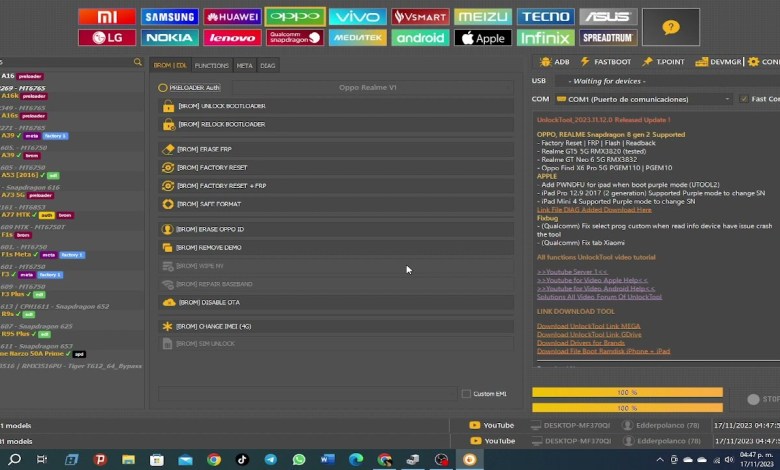Open the META tab
Screen dimensions: 780x470
tap(244, 65)
